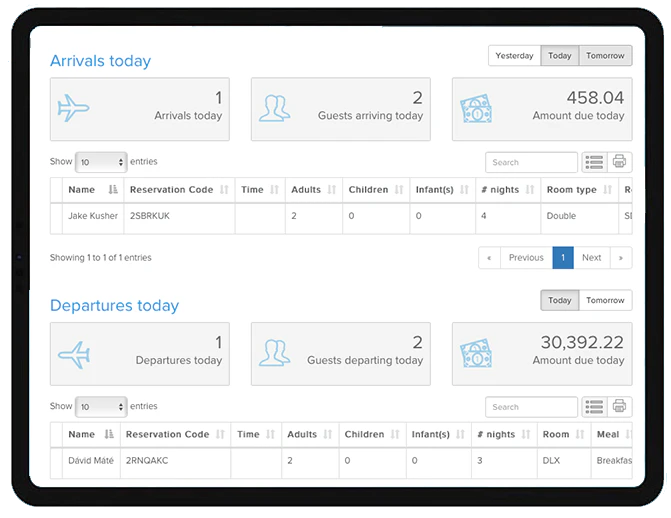Click the money icon in Departures amount due card
Image resolution: width=671 pixels, height=518 pixels.
(x=476, y=353)
